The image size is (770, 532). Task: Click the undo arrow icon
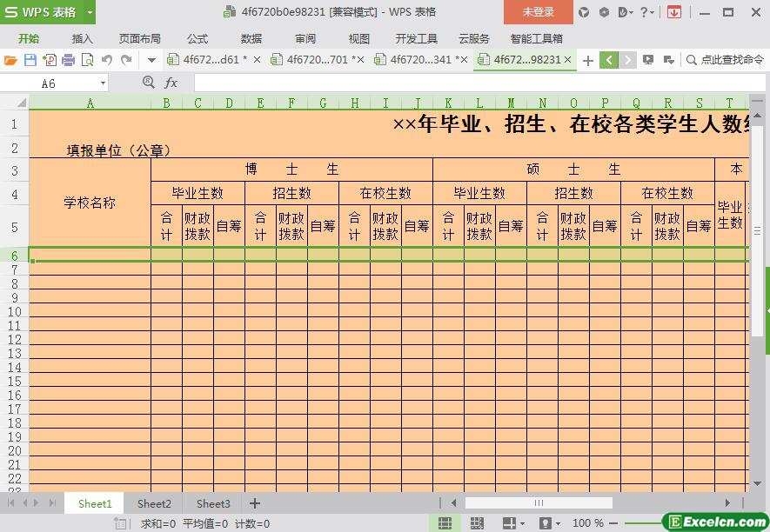pos(107,60)
